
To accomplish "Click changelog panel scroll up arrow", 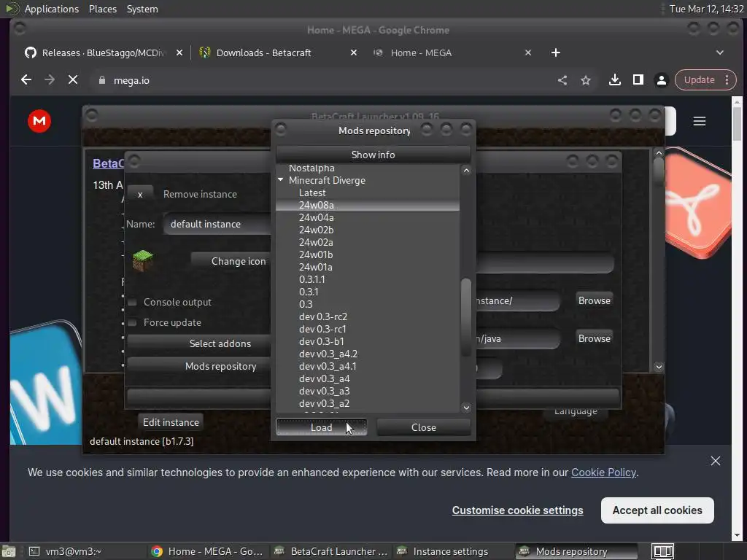I will pos(659,153).
